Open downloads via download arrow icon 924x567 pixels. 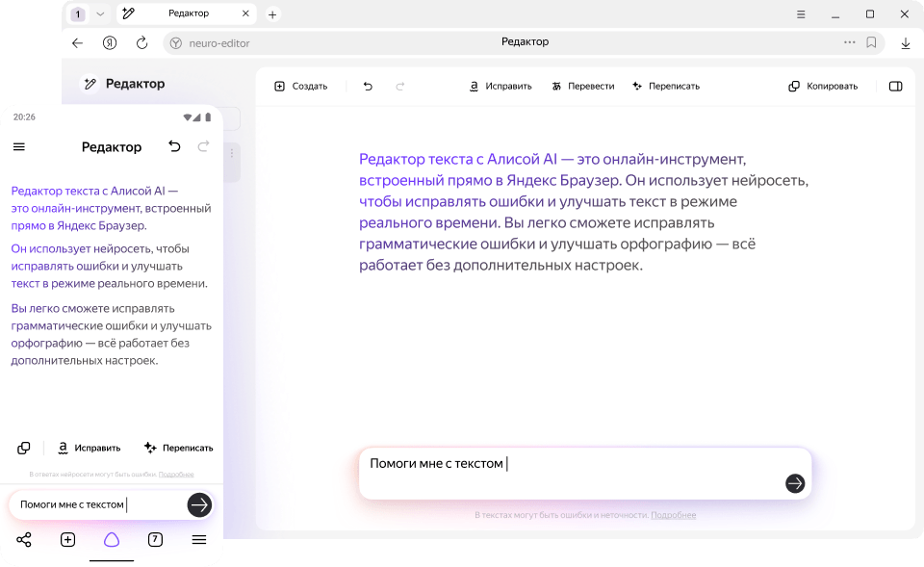pos(906,43)
